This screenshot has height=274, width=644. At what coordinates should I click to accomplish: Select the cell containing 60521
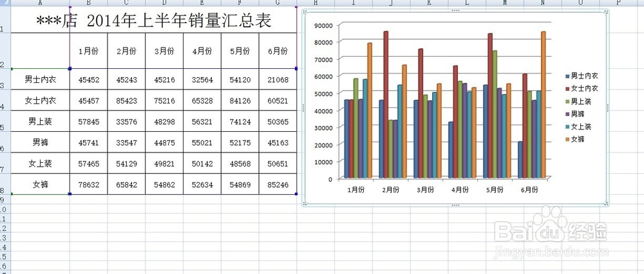point(278,100)
